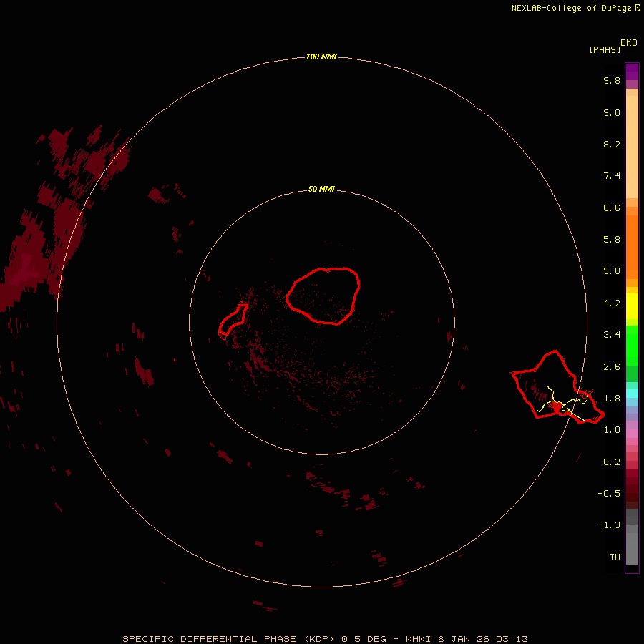Click the 2.6 scale value
This screenshot has width=644, height=644.
[612, 367]
